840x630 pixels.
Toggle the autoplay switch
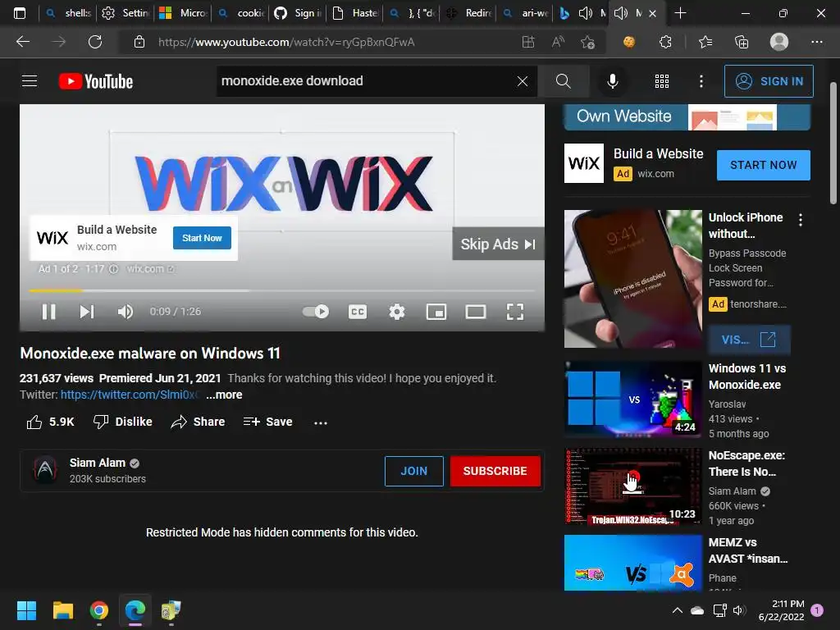316,311
